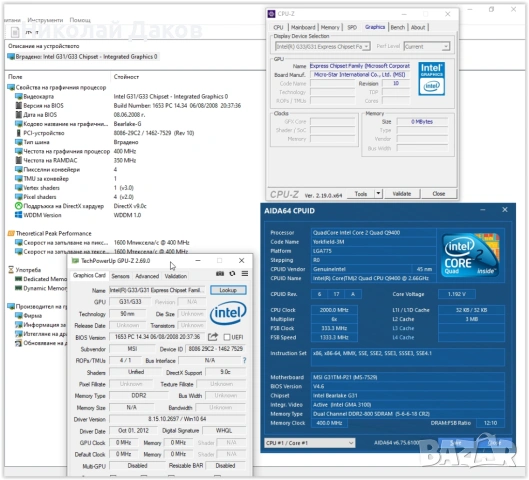Click the Dynamic Memory chip icon
The height and width of the screenshot is (480, 529).
(x=19, y=288)
